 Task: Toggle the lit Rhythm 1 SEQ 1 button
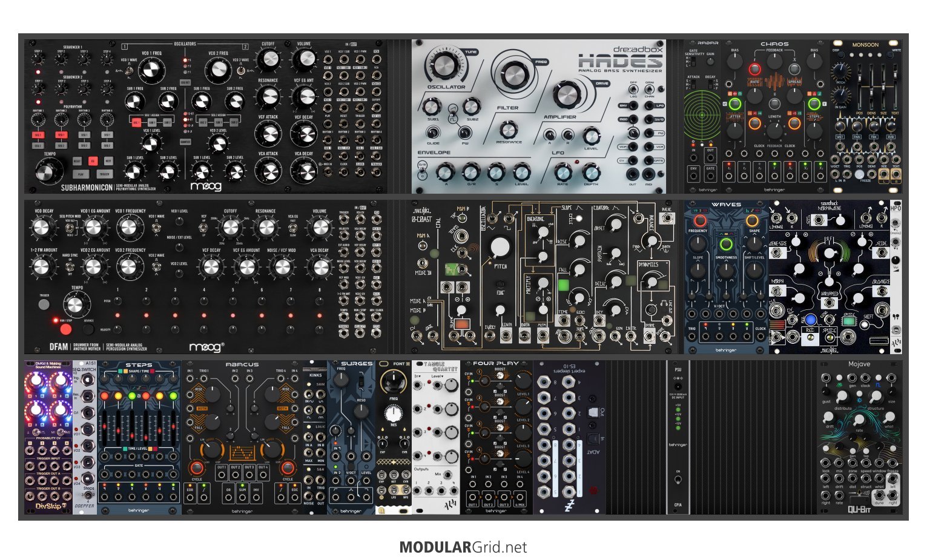tap(38, 135)
